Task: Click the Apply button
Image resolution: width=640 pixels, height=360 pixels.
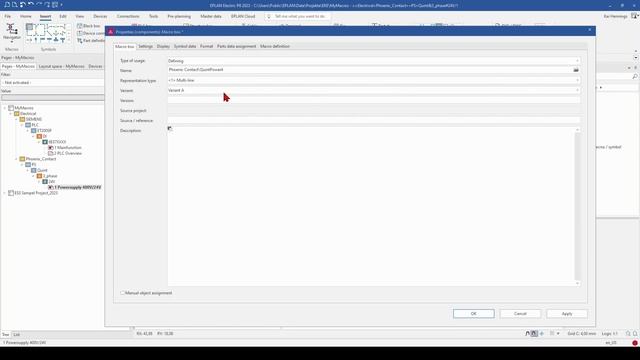Action: click(x=567, y=313)
